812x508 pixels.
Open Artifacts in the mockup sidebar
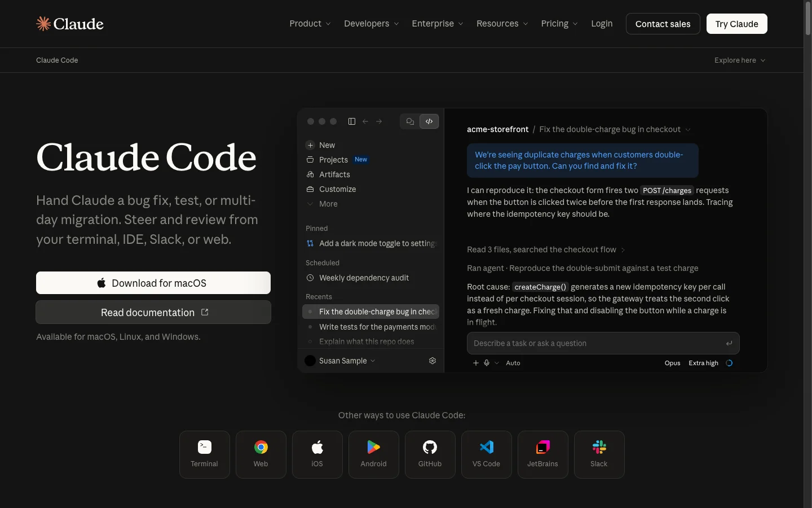328,174
